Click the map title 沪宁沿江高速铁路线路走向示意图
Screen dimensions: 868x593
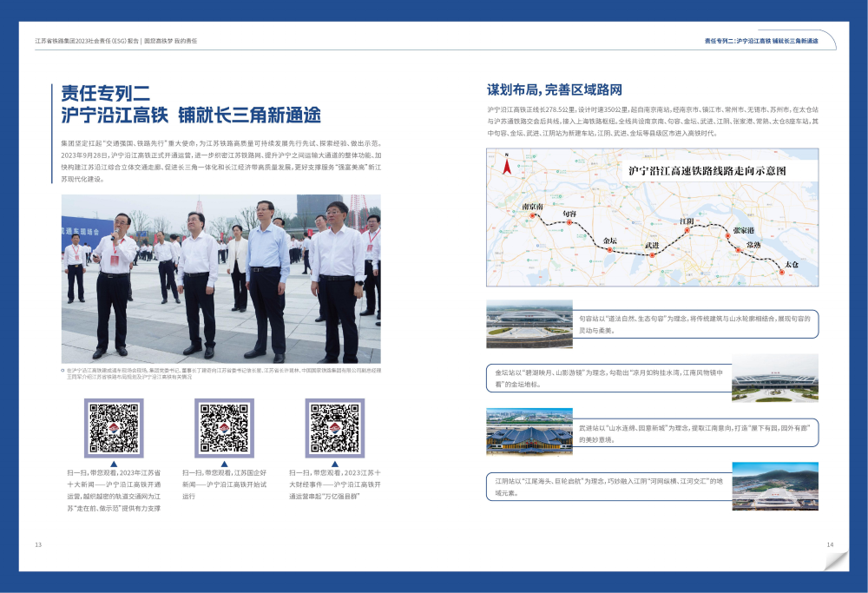707,171
